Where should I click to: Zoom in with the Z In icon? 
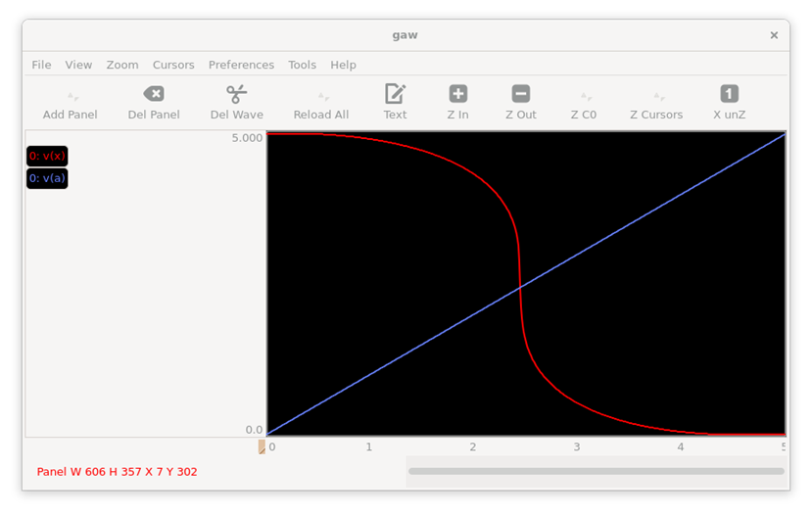457,94
